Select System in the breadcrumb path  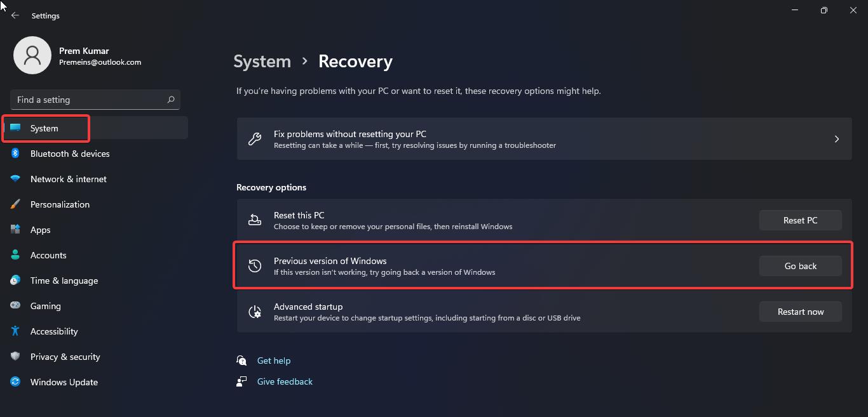[x=262, y=61]
